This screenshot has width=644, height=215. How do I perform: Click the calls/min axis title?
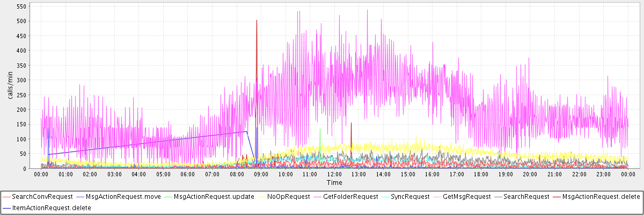click(10, 86)
